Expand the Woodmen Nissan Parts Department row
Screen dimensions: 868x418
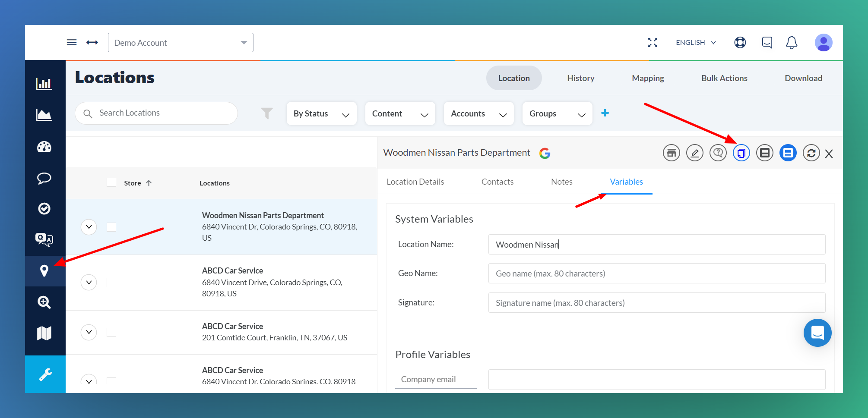[89, 227]
